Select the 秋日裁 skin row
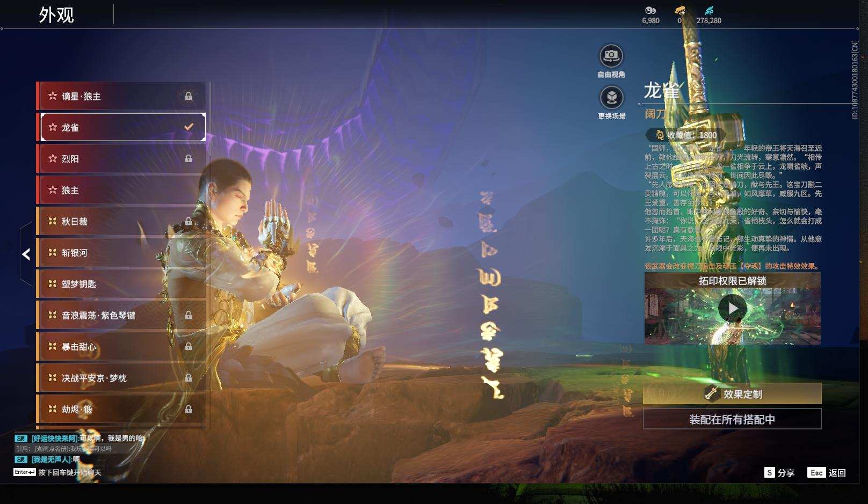Viewport: 868px width, 504px height. [121, 221]
